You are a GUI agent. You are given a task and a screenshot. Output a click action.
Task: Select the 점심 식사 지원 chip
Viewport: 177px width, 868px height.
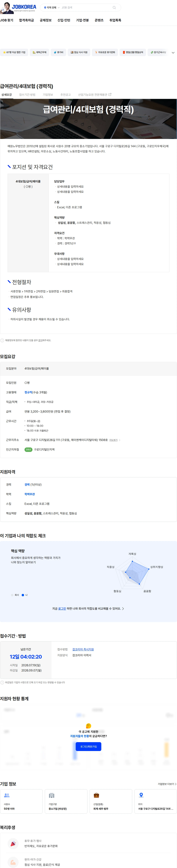point(79,52)
